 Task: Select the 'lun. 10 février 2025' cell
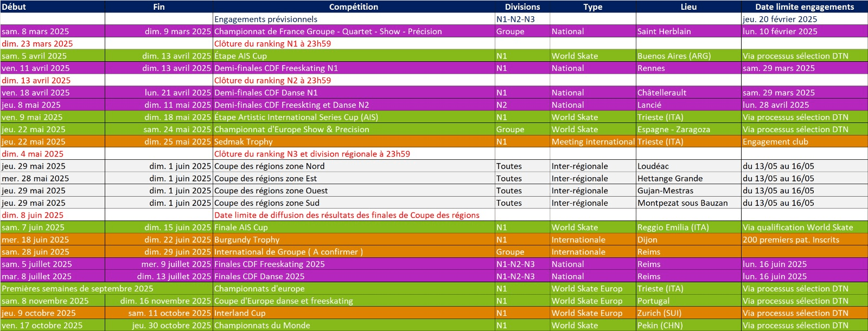click(x=805, y=31)
